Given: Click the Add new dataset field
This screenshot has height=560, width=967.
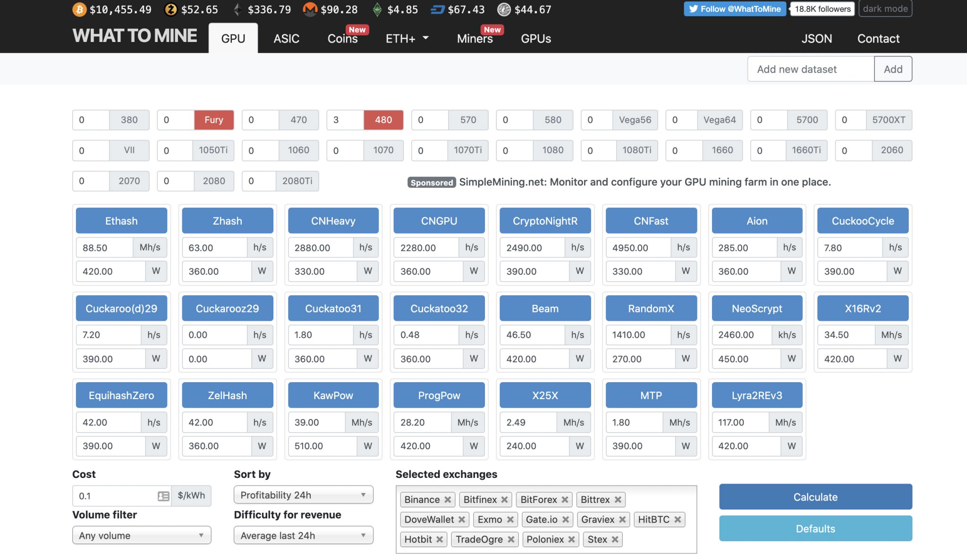Looking at the screenshot, I should point(810,69).
